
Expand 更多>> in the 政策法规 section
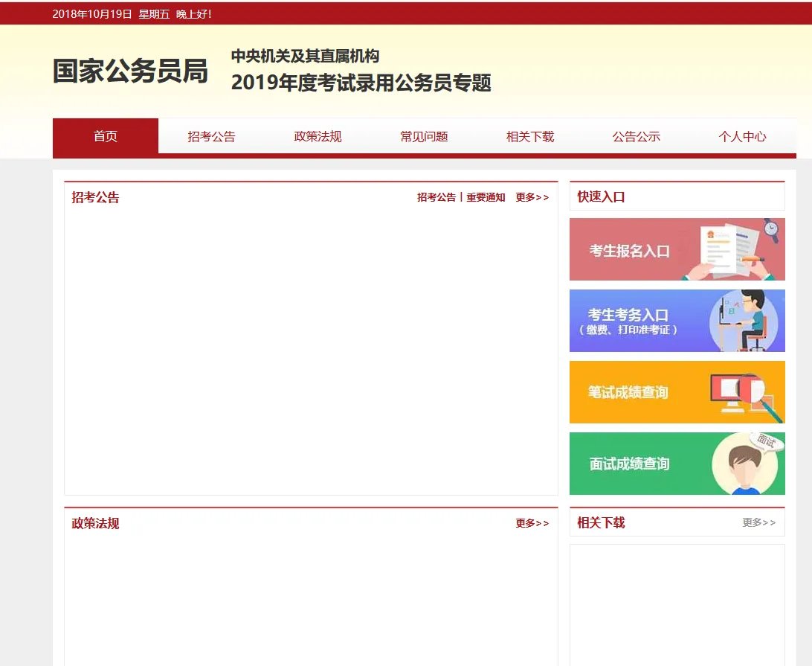click(532, 524)
